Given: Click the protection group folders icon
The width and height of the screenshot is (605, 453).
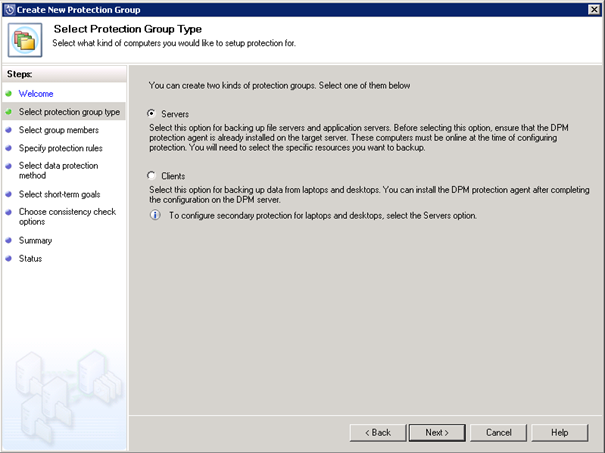Looking at the screenshot, I should pos(25,40).
